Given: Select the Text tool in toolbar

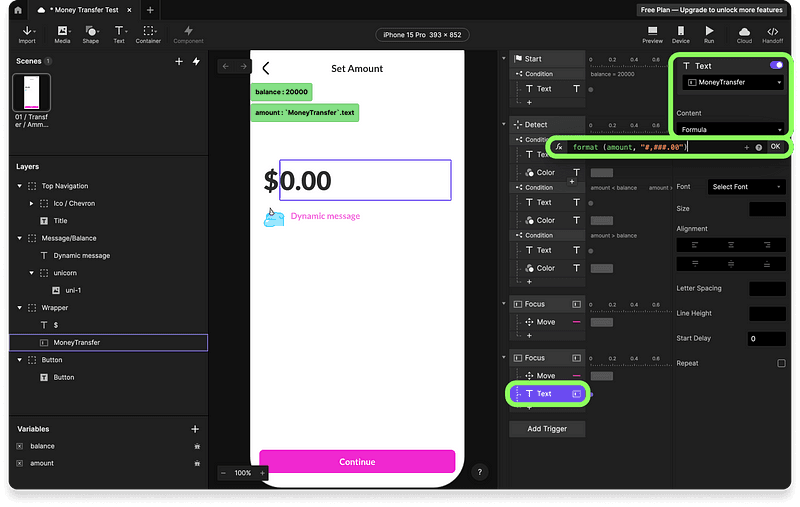Looking at the screenshot, I should tap(119, 35).
